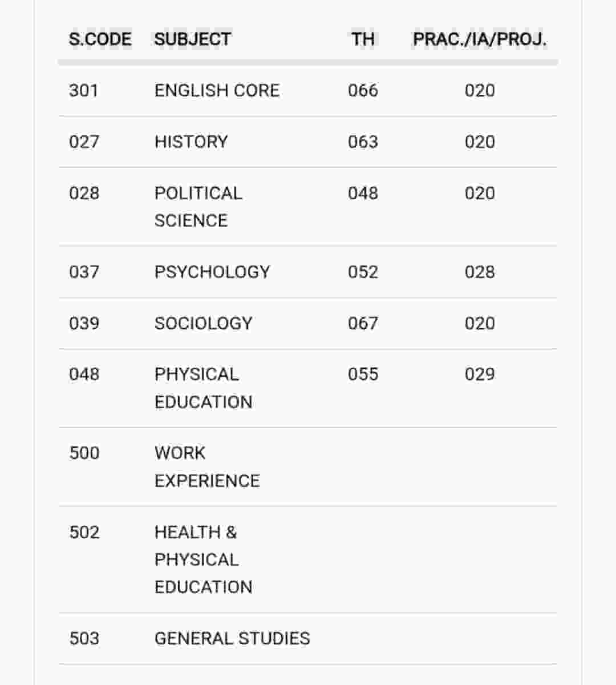Select the PSYCHOLOGY subject name

(x=212, y=272)
